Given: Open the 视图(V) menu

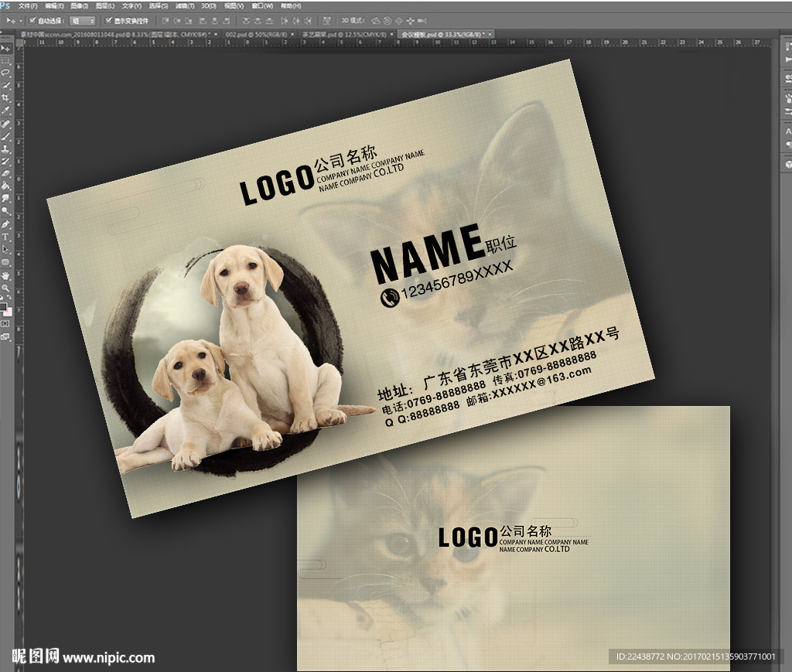Looking at the screenshot, I should [x=234, y=6].
